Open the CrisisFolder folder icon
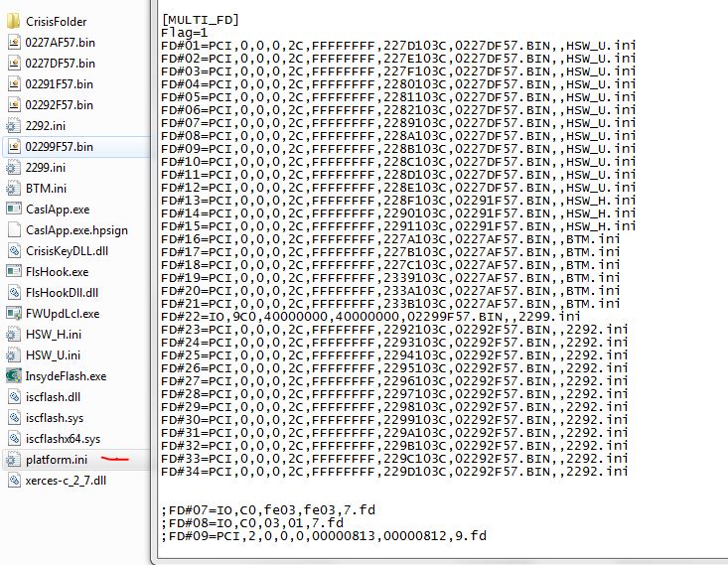 pos(14,22)
